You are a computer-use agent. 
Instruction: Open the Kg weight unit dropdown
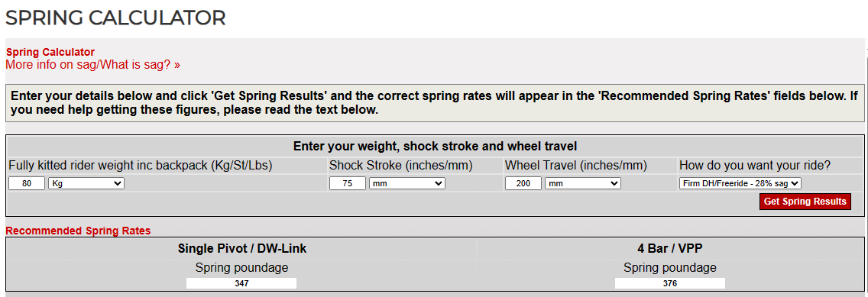click(86, 183)
